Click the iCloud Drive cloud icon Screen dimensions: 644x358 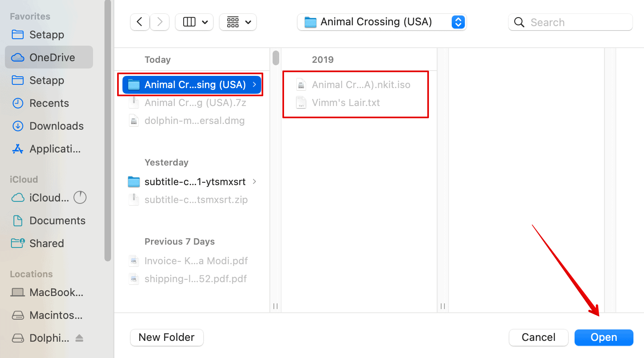point(18,198)
